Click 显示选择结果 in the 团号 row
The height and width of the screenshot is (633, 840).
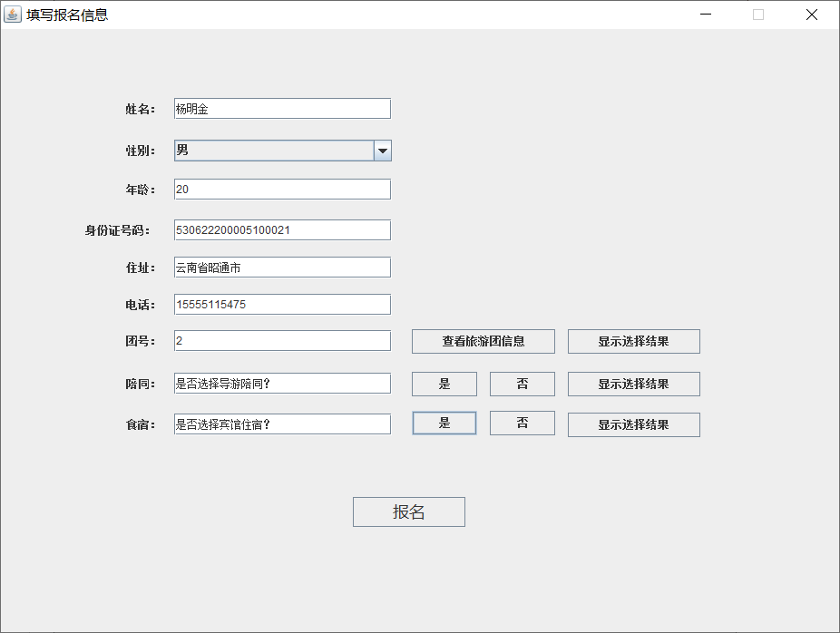coord(634,341)
